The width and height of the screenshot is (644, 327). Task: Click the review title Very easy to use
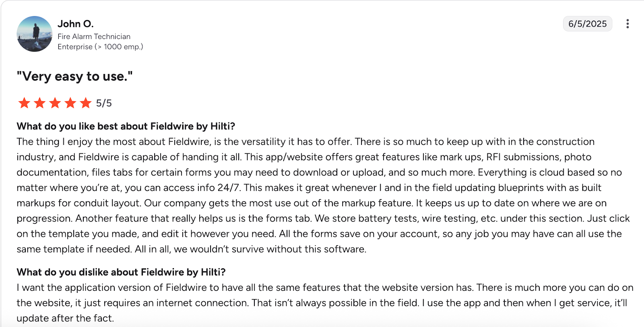click(x=74, y=76)
